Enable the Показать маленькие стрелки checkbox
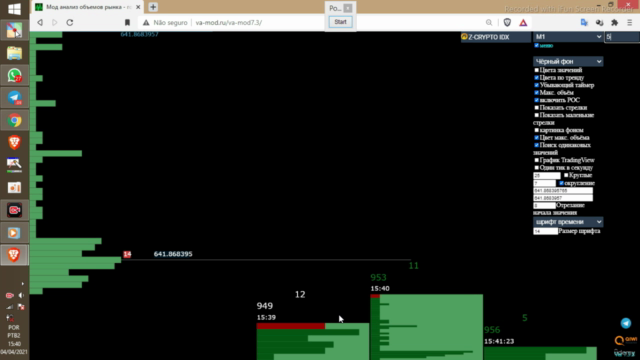 (537, 115)
